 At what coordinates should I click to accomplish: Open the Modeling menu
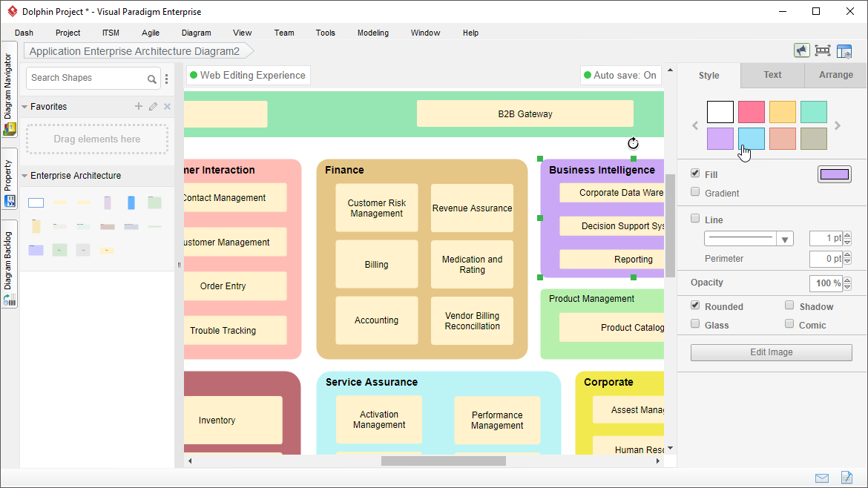tap(373, 33)
